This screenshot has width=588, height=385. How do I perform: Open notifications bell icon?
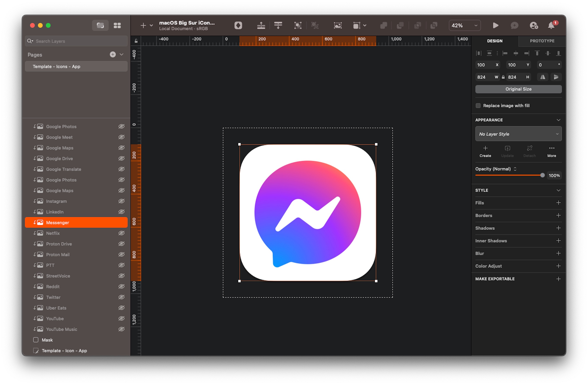click(x=551, y=25)
